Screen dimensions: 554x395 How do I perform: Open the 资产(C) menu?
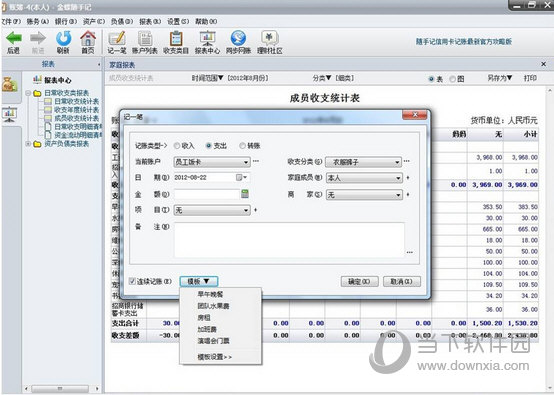coord(94,22)
